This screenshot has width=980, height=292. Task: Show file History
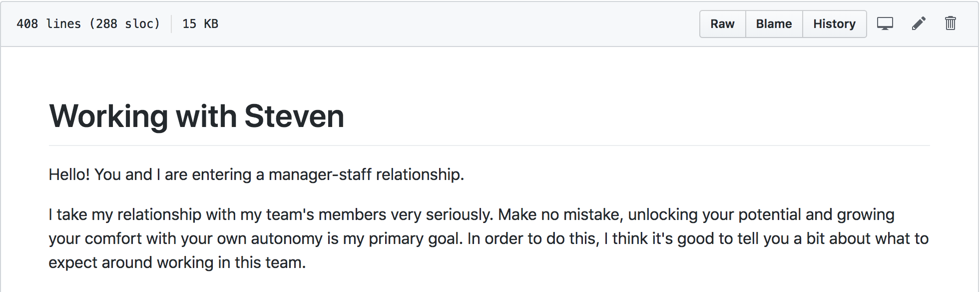click(x=834, y=24)
